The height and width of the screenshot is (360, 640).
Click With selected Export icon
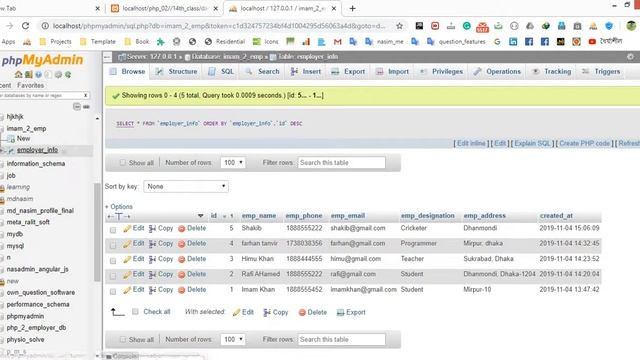point(340,313)
